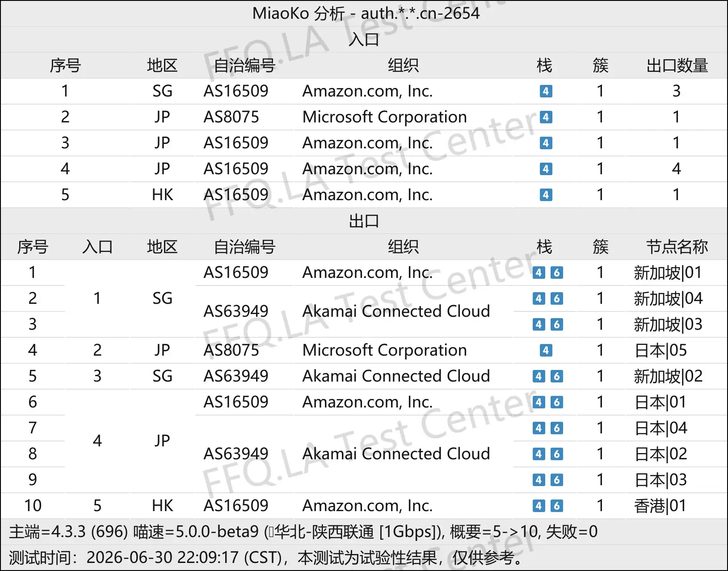This screenshot has height=571, width=728.
Task: Click the IPv4 badge in entry row 3 (JP)
Action: [546, 143]
